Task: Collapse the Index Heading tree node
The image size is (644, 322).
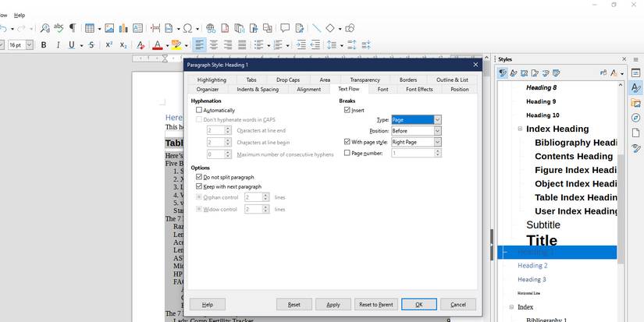Action: (x=520, y=129)
